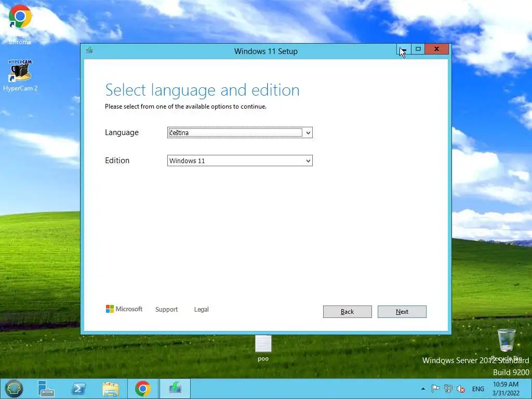Open Server Manager from taskbar
The width and height of the screenshot is (532, 399).
pos(46,389)
